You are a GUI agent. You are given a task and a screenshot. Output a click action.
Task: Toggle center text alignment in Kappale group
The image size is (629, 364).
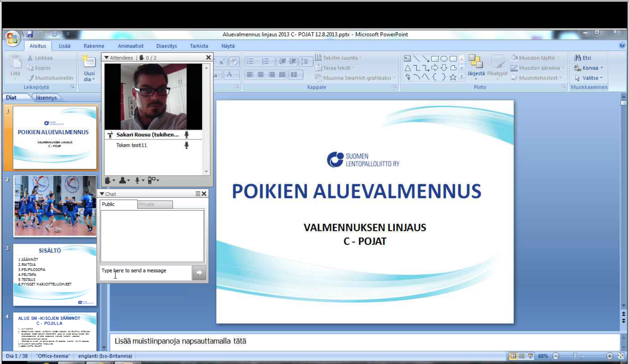(x=260, y=75)
